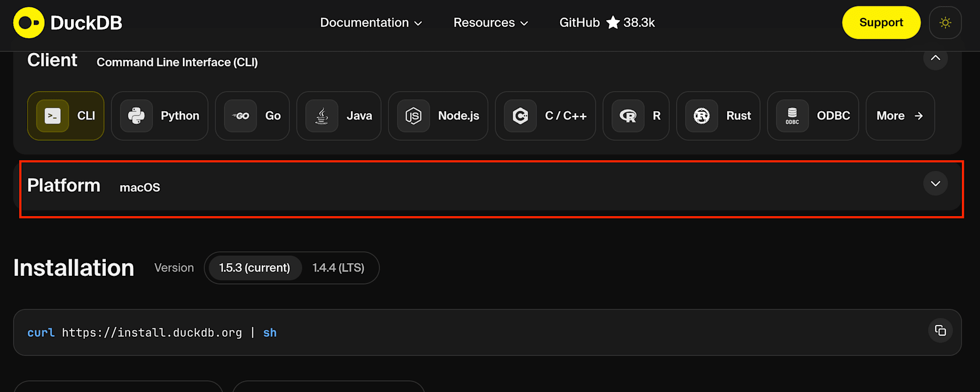Choose the Go client option
The image size is (980, 392).
[252, 116]
